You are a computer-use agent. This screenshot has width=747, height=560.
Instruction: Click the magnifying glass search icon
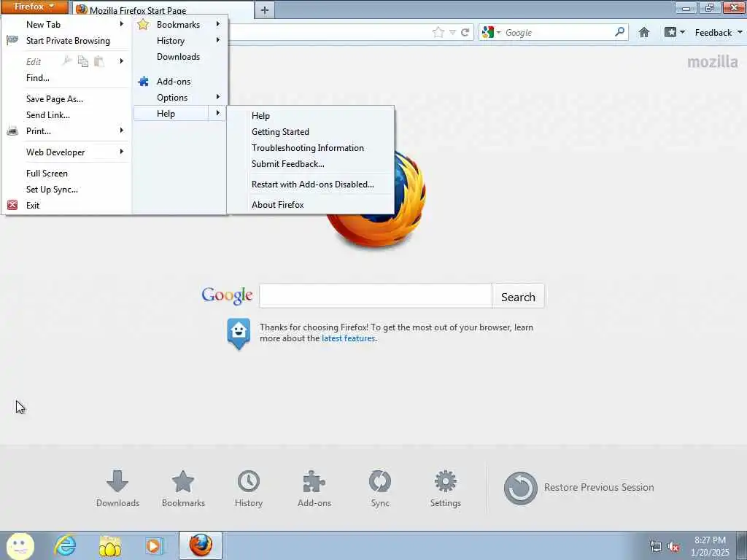coord(619,32)
